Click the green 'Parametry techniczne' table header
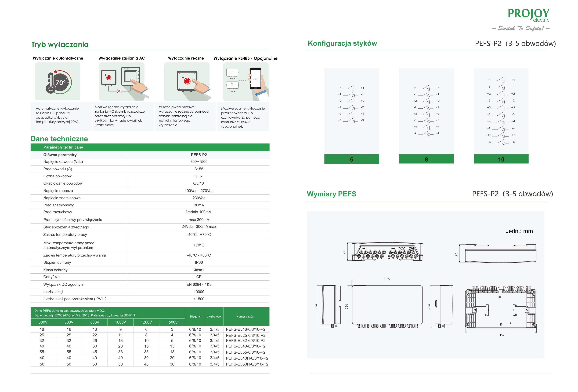The image size is (578, 392). click(150, 147)
